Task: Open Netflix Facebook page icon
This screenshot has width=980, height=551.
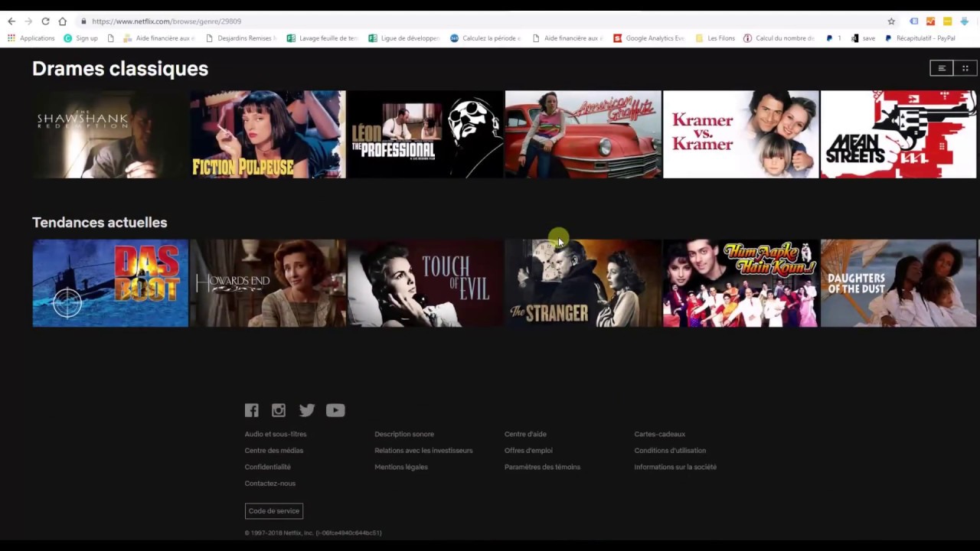Action: (251, 410)
